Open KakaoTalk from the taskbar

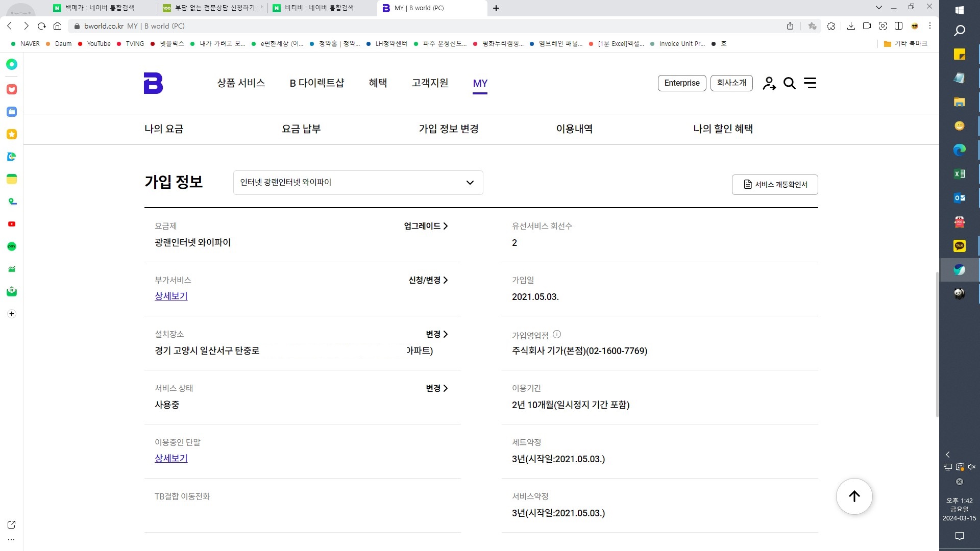point(959,246)
